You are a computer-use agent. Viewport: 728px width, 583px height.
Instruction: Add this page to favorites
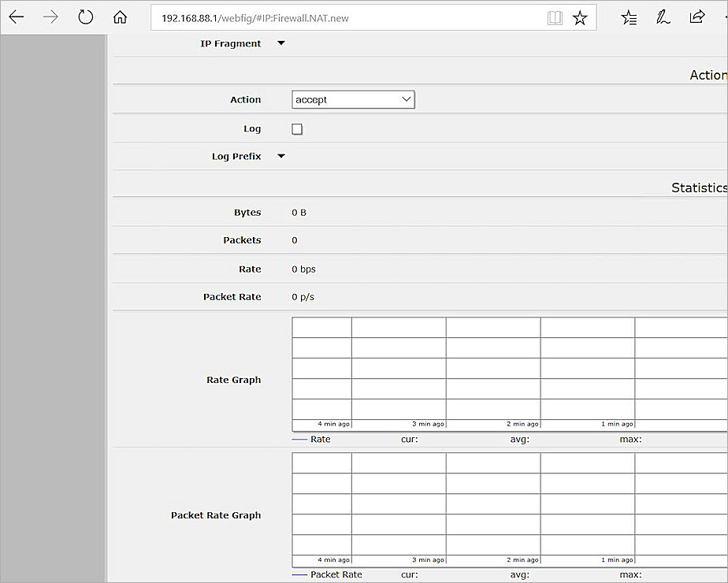(580, 17)
